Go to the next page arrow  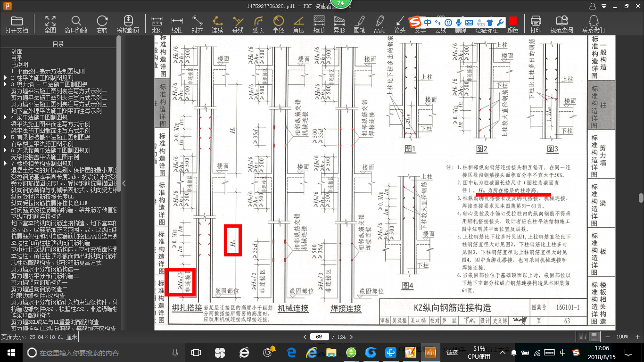[x=350, y=337]
